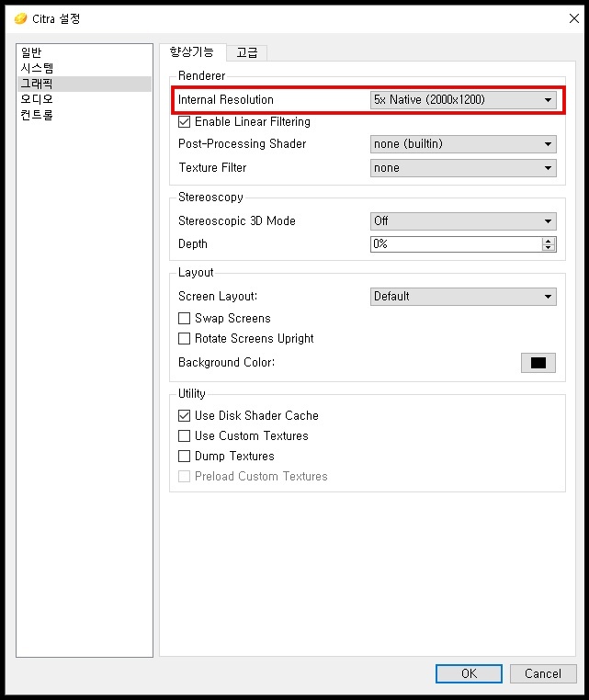This screenshot has width=589, height=700.
Task: Enable the Swap Screens checkbox
Action: click(184, 318)
